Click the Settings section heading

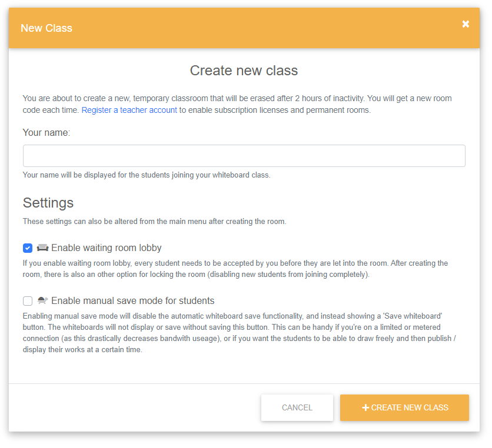pos(48,203)
